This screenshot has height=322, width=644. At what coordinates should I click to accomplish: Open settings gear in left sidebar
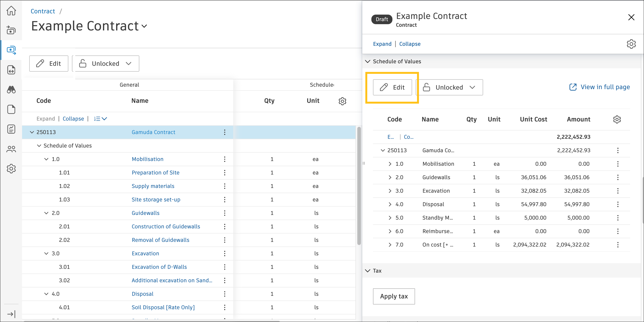[x=11, y=169]
